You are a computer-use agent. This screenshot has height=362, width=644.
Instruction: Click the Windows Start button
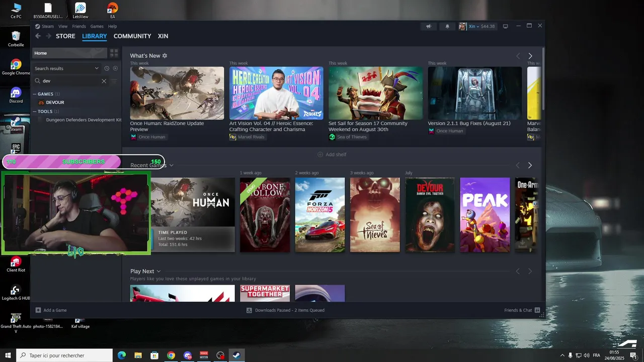click(x=7, y=355)
